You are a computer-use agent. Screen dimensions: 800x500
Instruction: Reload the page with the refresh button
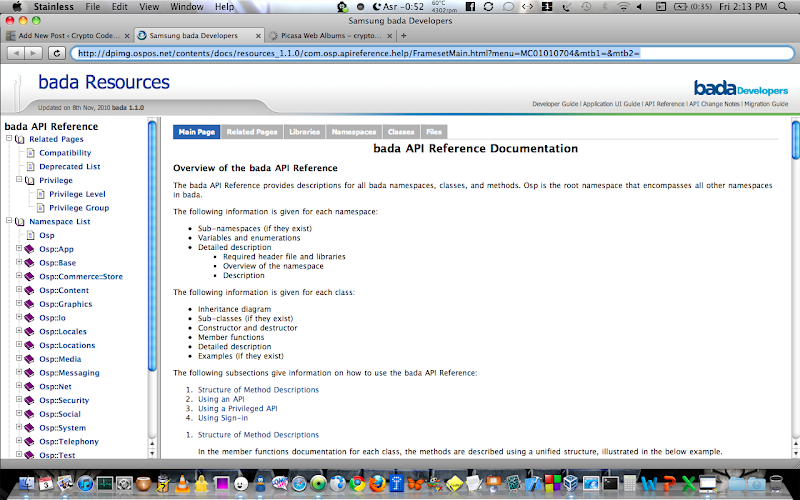pos(57,53)
